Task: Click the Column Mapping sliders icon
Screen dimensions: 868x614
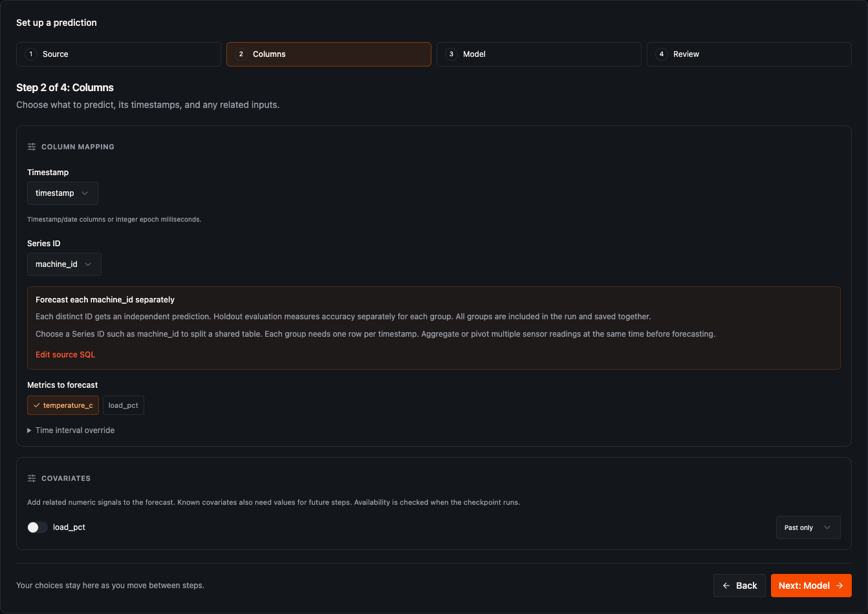Action: 32,147
